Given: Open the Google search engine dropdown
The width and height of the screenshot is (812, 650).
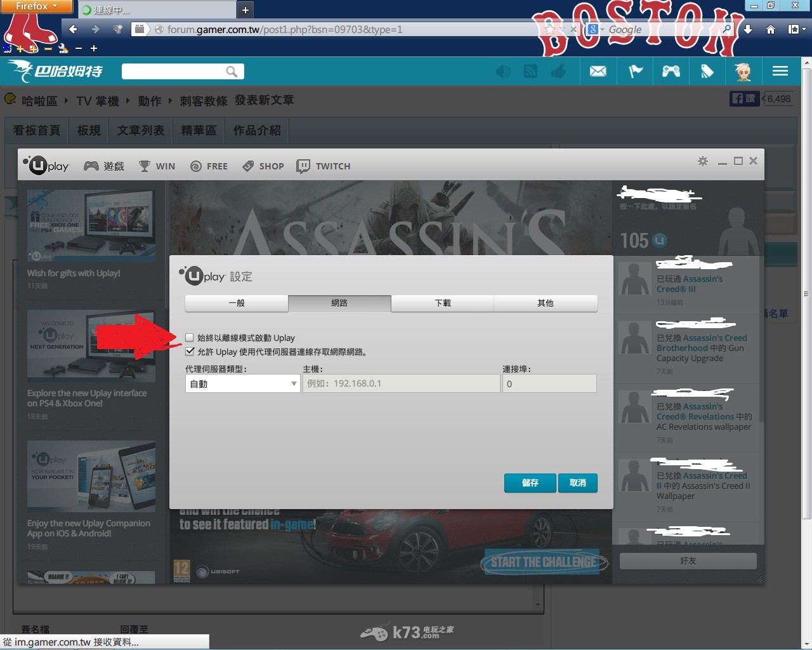Looking at the screenshot, I should coord(596,29).
